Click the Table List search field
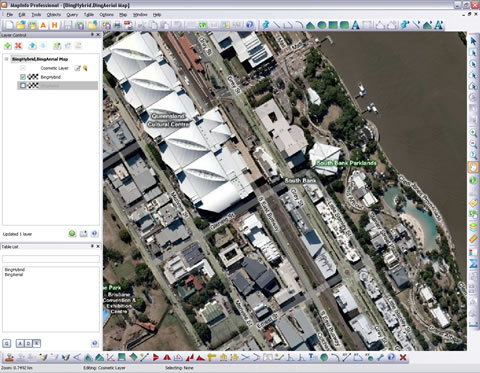480x373 pixels. coord(51,259)
